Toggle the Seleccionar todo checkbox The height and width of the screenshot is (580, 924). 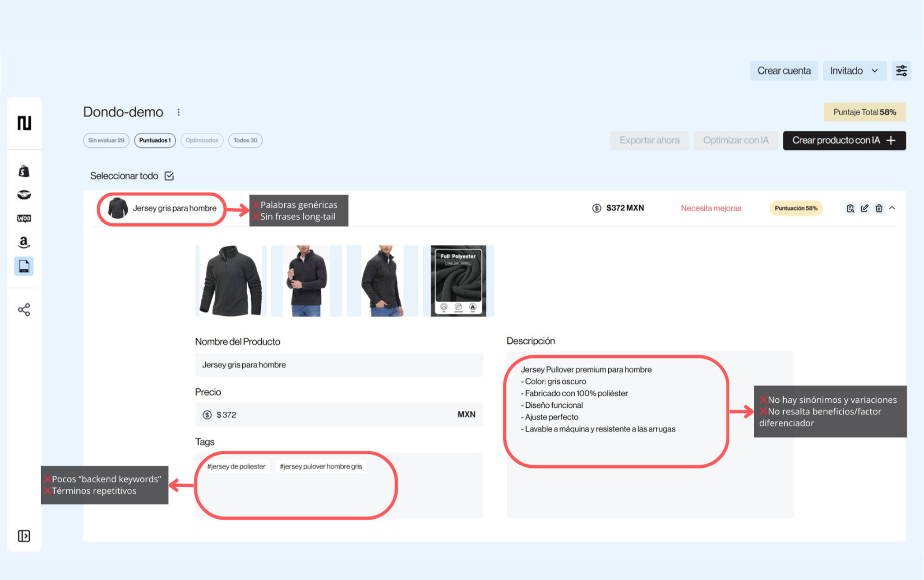169,176
